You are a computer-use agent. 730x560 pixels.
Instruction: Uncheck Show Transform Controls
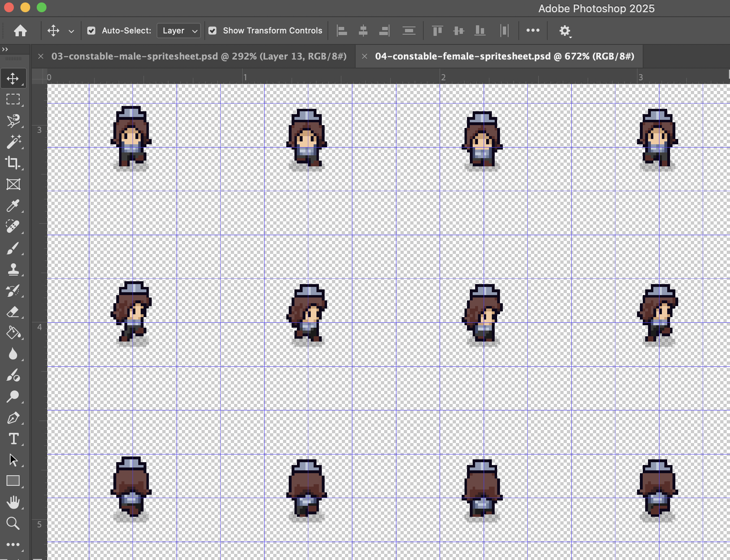click(x=212, y=31)
